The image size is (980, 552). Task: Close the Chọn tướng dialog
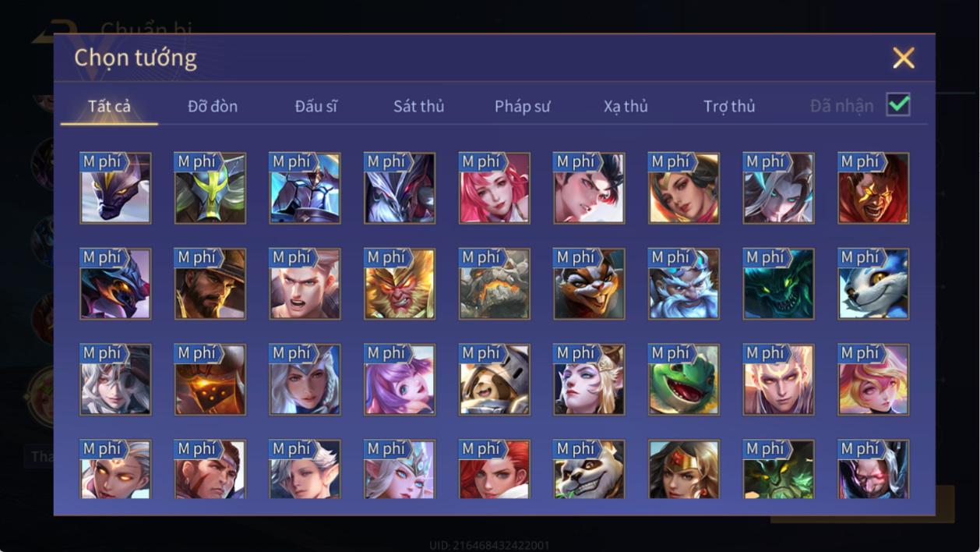(904, 58)
